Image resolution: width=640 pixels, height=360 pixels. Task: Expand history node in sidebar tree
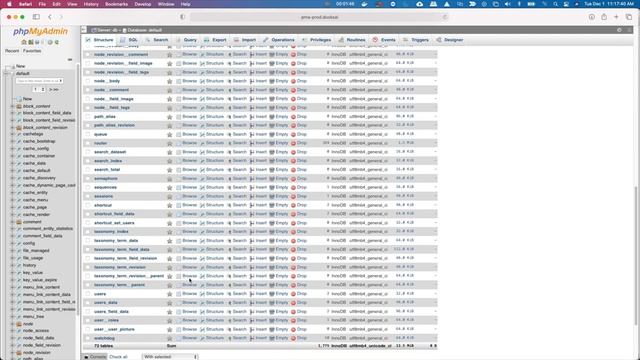tap(13, 265)
